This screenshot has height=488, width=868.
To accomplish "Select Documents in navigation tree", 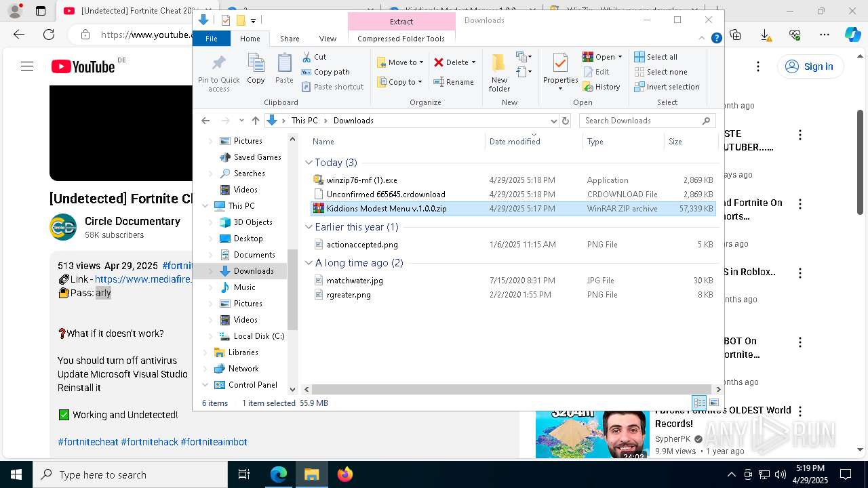I will [x=254, y=255].
